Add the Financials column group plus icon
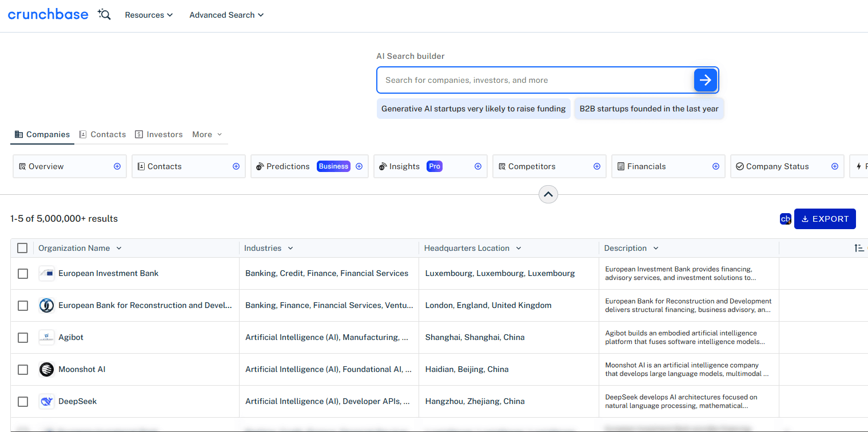The height and width of the screenshot is (432, 868). click(x=716, y=166)
